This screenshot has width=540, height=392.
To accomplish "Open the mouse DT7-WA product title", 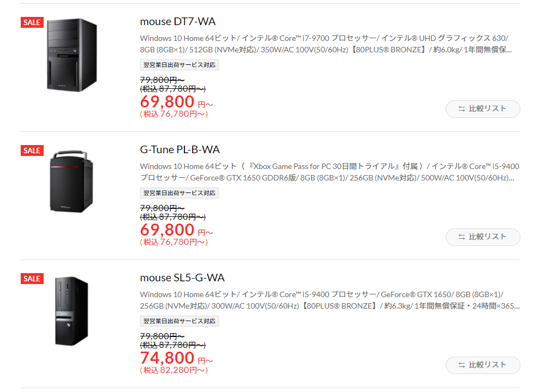I will click(178, 22).
